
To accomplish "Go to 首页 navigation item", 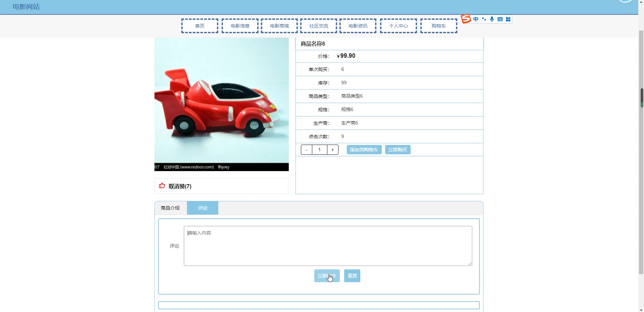I will click(200, 26).
